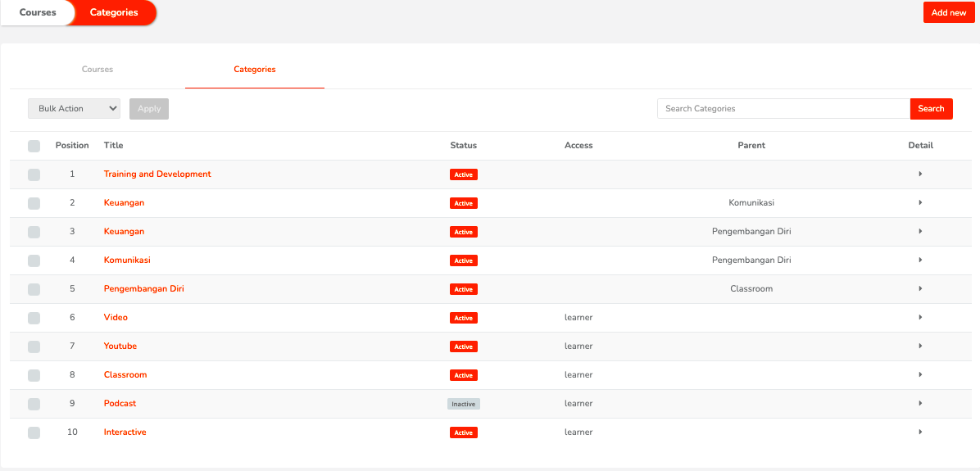Viewport: 980px width, 471px height.
Task: Tick the Classroom row checkbox
Action: [34, 375]
